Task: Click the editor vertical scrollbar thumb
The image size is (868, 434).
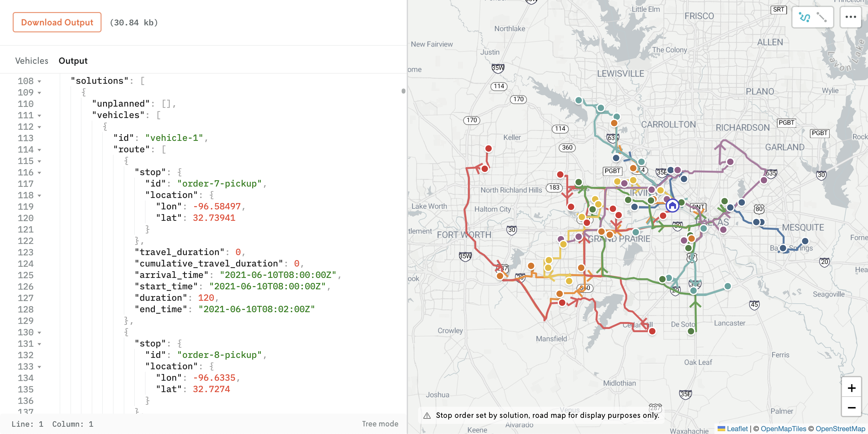Action: [403, 91]
